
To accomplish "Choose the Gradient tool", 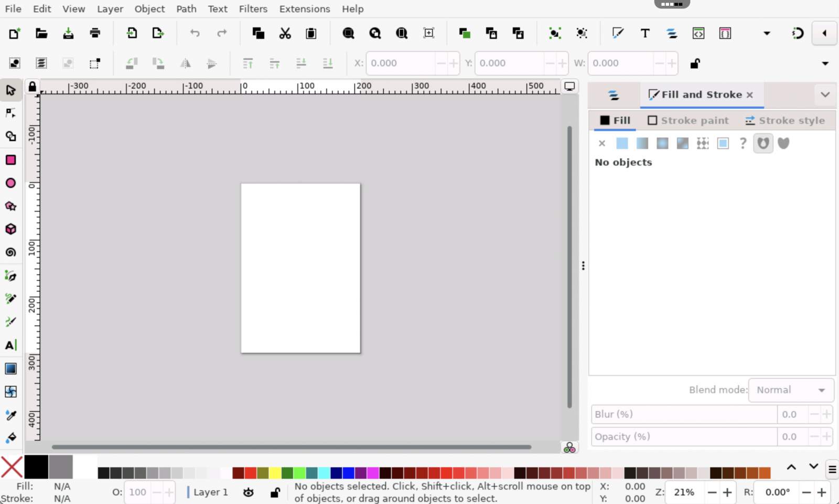I will click(10, 369).
